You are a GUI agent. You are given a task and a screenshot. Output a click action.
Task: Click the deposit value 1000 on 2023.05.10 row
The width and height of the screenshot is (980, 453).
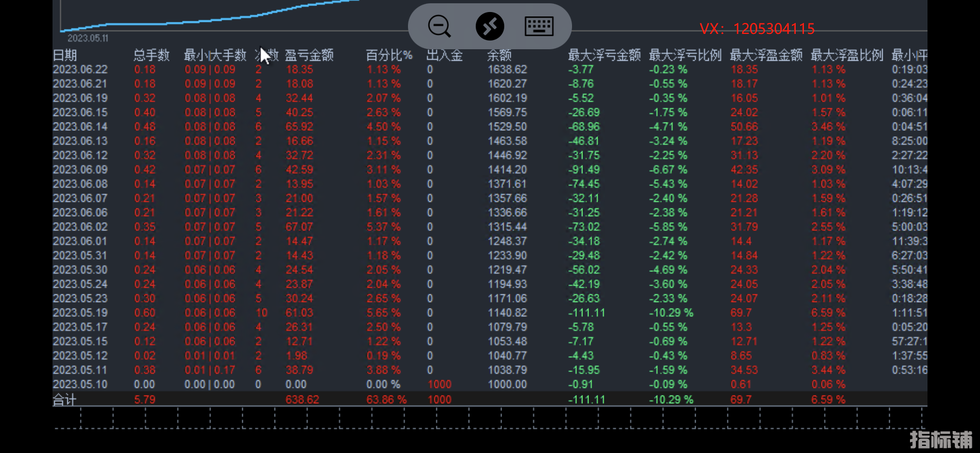(x=439, y=384)
